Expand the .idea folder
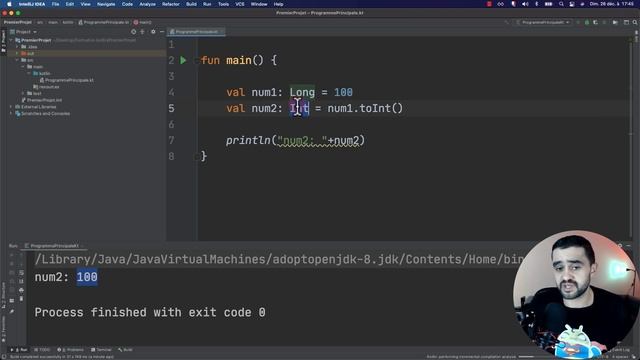This screenshot has height=360, width=640. click(x=17, y=47)
